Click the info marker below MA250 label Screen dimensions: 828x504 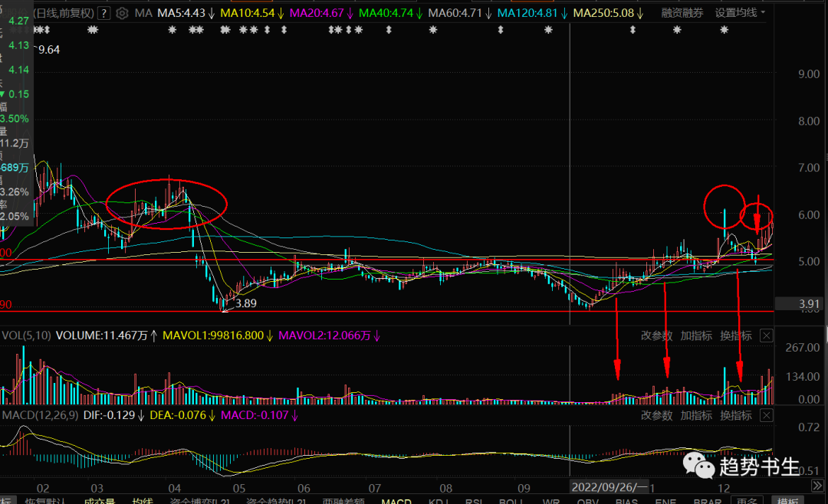pyautogui.click(x=632, y=30)
